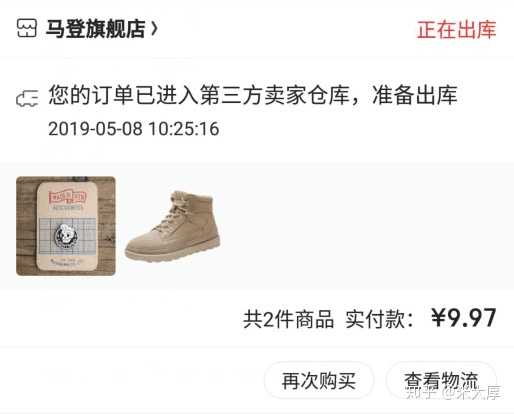Click the storefront icon beside 马登旗舰店
This screenshot has width=514, height=414.
pos(27,29)
